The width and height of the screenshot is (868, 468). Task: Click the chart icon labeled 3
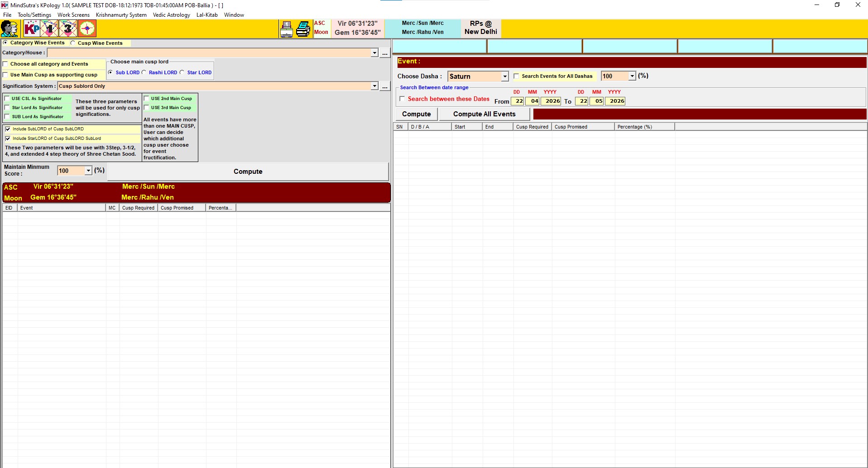pyautogui.click(x=68, y=29)
